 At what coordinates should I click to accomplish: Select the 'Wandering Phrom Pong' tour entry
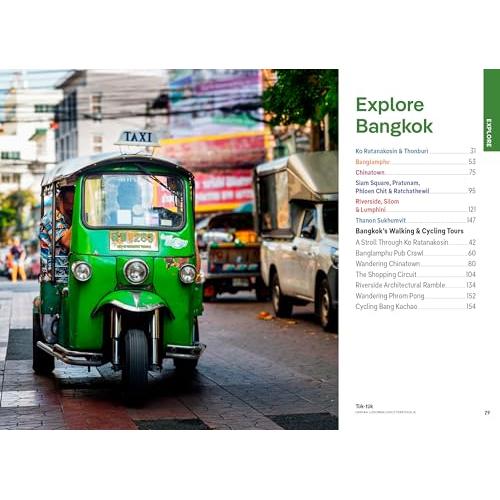click(x=415, y=296)
